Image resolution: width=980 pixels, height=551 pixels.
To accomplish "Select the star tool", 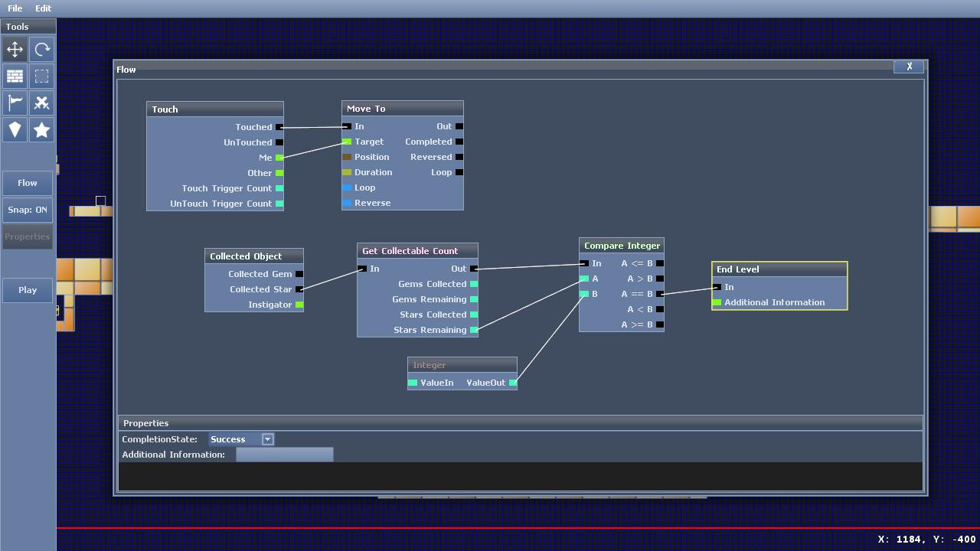I will (x=41, y=130).
